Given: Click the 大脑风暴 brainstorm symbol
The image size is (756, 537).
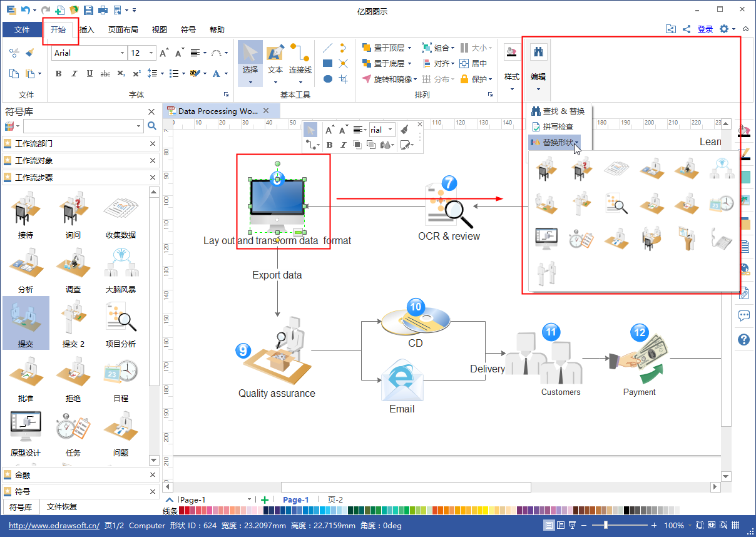Looking at the screenshot, I should pyautogui.click(x=121, y=268).
